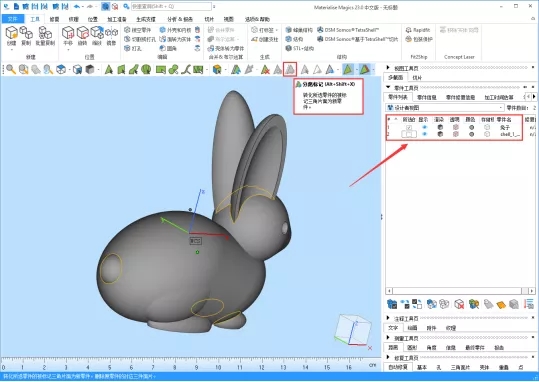Open the designer view (设计者视图) combo box

[445, 108]
